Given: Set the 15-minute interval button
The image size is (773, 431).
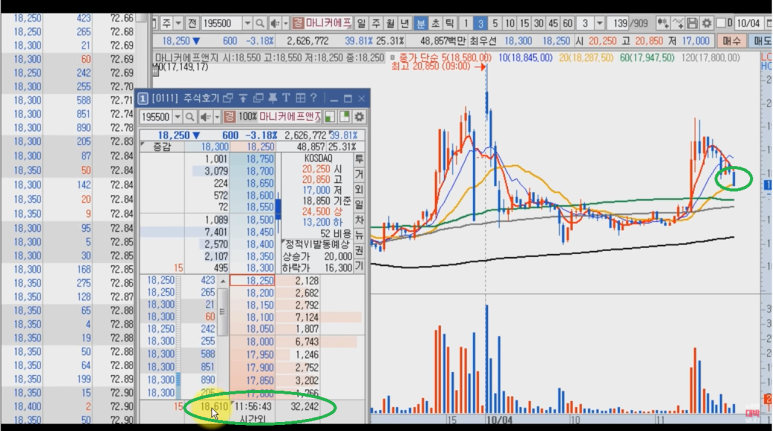Looking at the screenshot, I should (x=524, y=23).
